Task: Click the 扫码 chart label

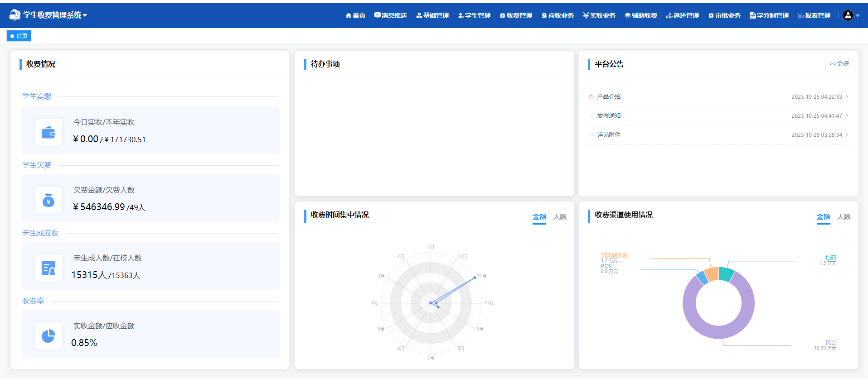Action: (831, 258)
